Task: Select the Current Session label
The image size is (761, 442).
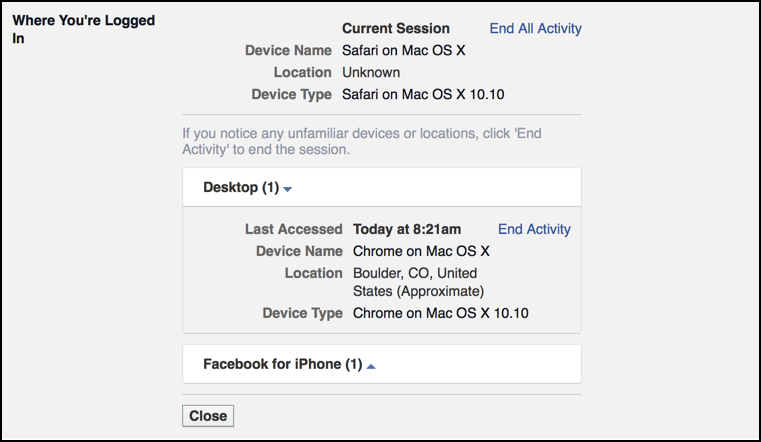Action: click(x=396, y=28)
